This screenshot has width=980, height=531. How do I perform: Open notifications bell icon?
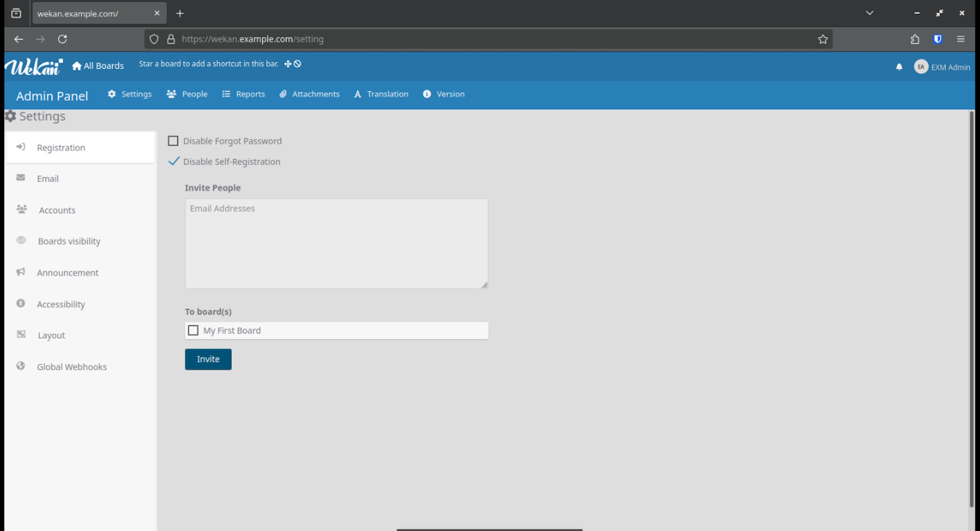(899, 67)
